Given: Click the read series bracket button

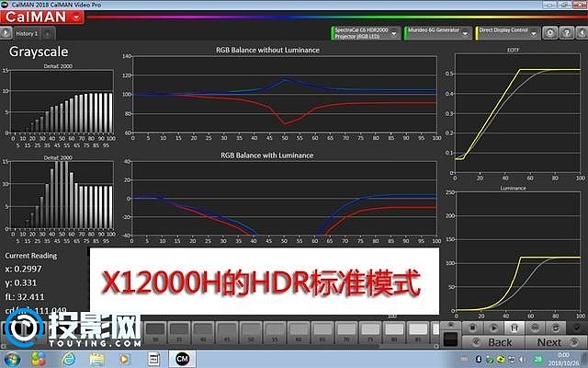Looking at the screenshot, I should coord(514,328).
